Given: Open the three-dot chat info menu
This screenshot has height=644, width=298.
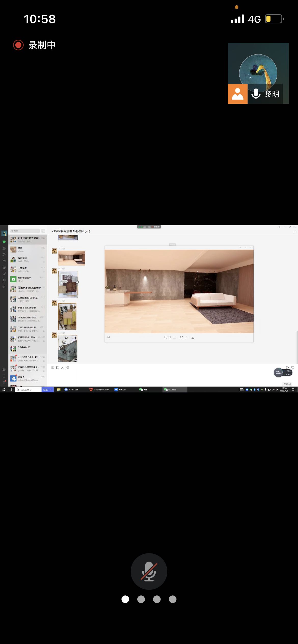Looking at the screenshot, I should pyautogui.click(x=294, y=232).
